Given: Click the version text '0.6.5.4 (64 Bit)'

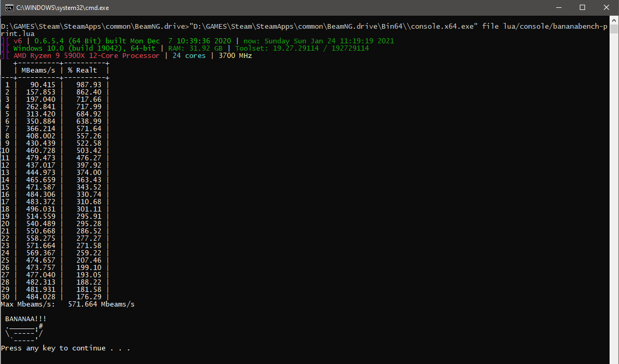Looking at the screenshot, I should (x=67, y=41).
